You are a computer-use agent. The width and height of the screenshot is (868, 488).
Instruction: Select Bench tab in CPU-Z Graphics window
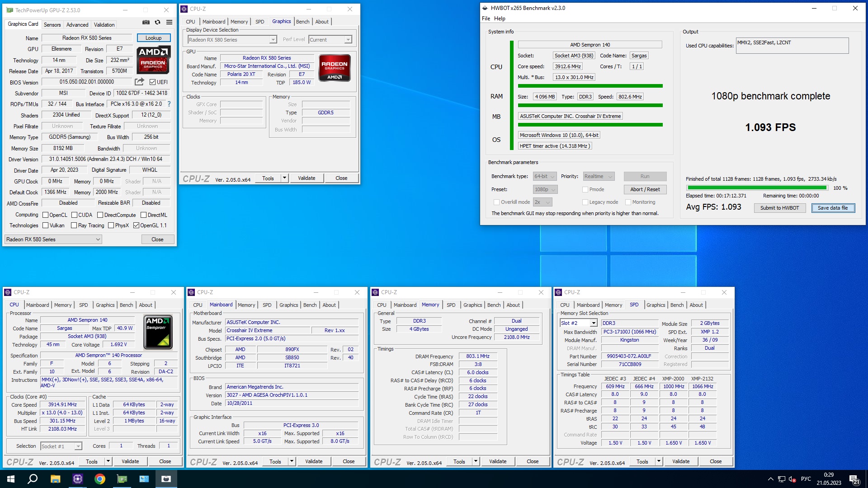[x=302, y=22]
